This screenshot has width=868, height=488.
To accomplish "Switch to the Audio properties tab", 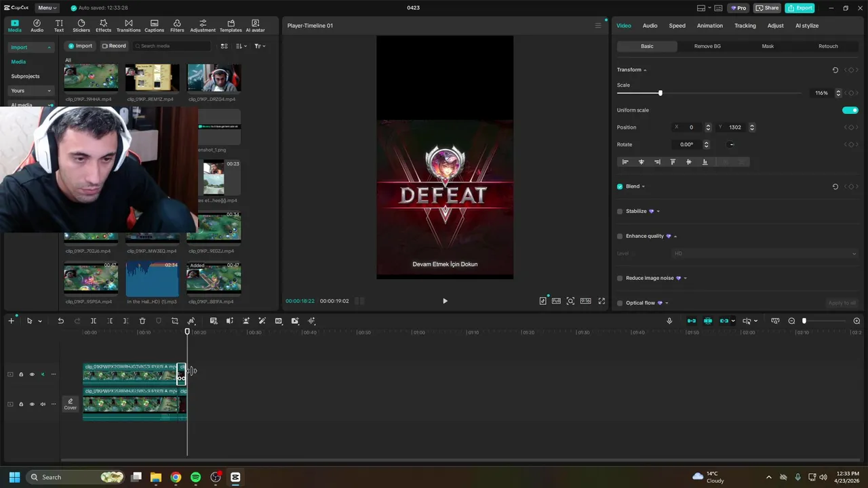I will 650,26.
